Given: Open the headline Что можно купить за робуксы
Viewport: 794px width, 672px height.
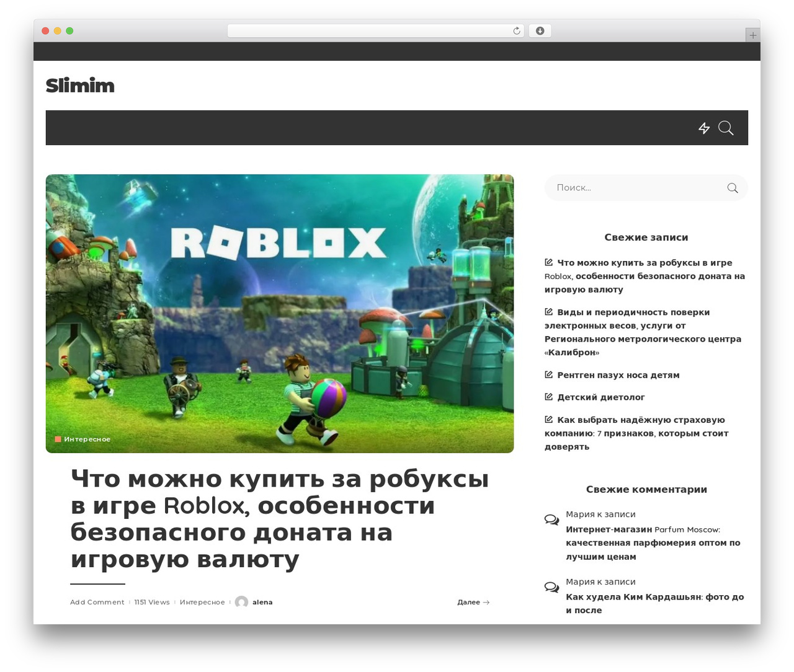Looking at the screenshot, I should tap(280, 519).
